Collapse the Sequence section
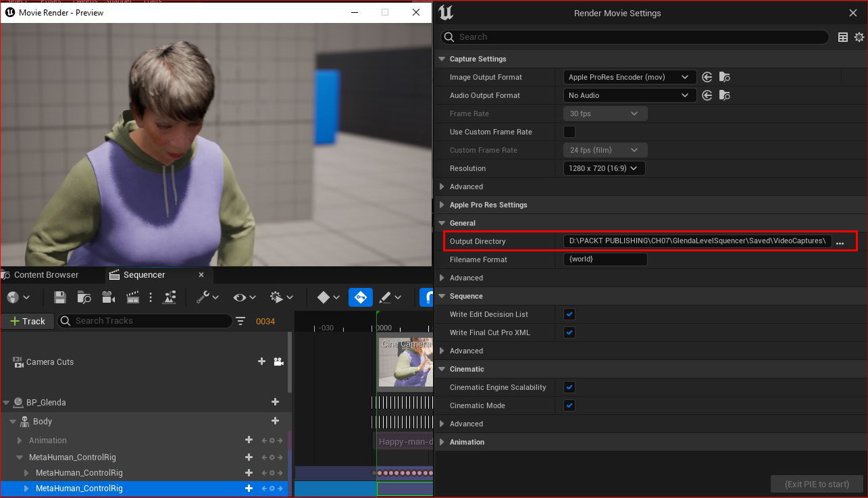The width and height of the screenshot is (868, 498). pos(442,296)
